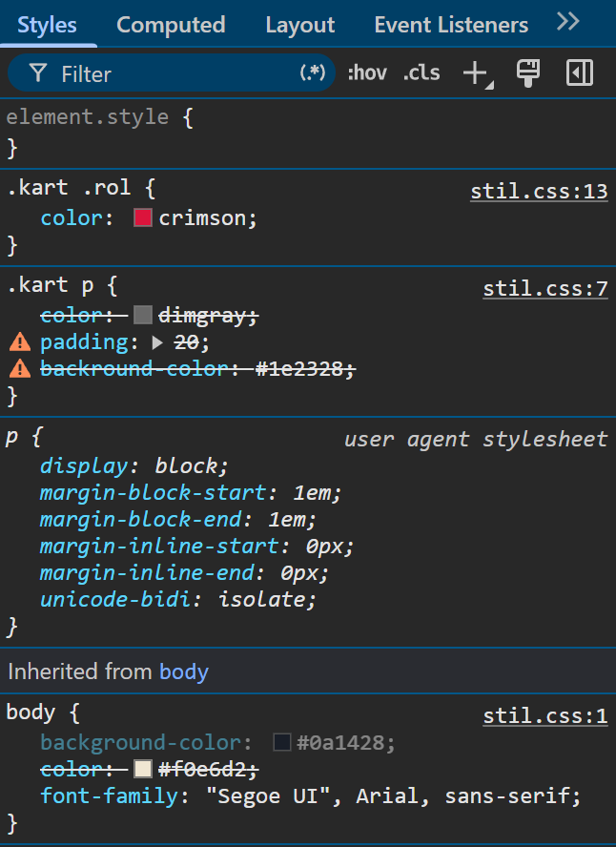The image size is (616, 847).
Task: Open the #0a1428 background color swatch
Action: pyautogui.click(x=282, y=742)
